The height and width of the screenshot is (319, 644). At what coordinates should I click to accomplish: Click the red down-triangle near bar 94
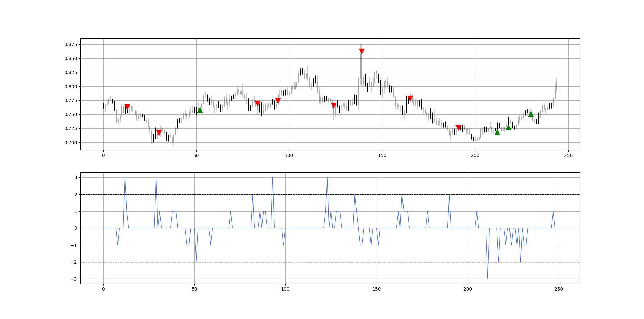tap(278, 101)
